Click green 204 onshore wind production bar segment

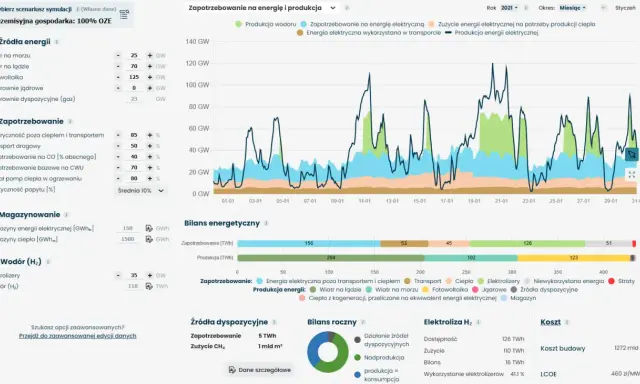point(331,258)
